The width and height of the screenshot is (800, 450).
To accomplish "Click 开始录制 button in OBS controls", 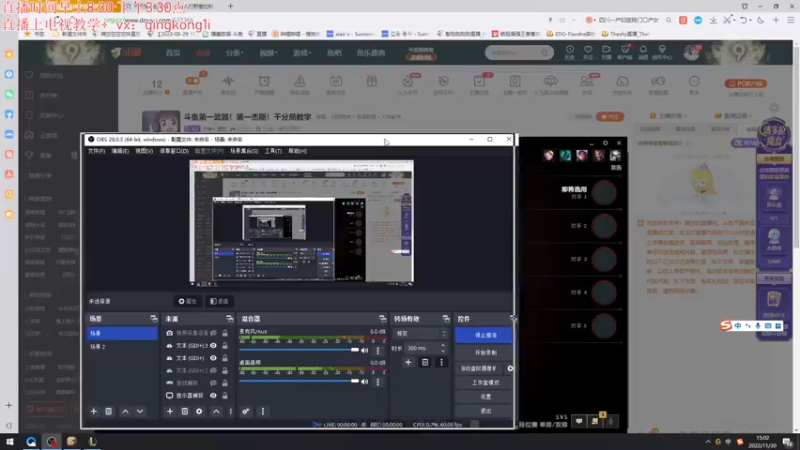I will coord(485,353).
